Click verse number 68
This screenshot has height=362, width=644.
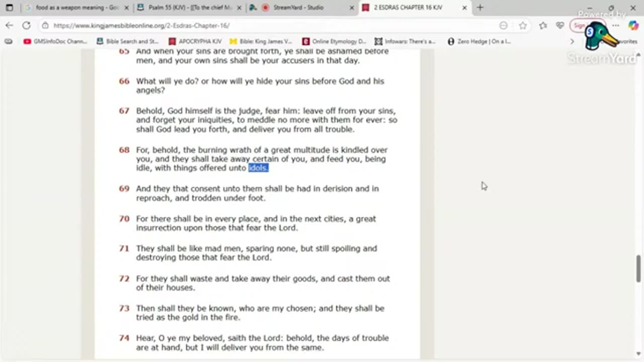[x=124, y=150]
